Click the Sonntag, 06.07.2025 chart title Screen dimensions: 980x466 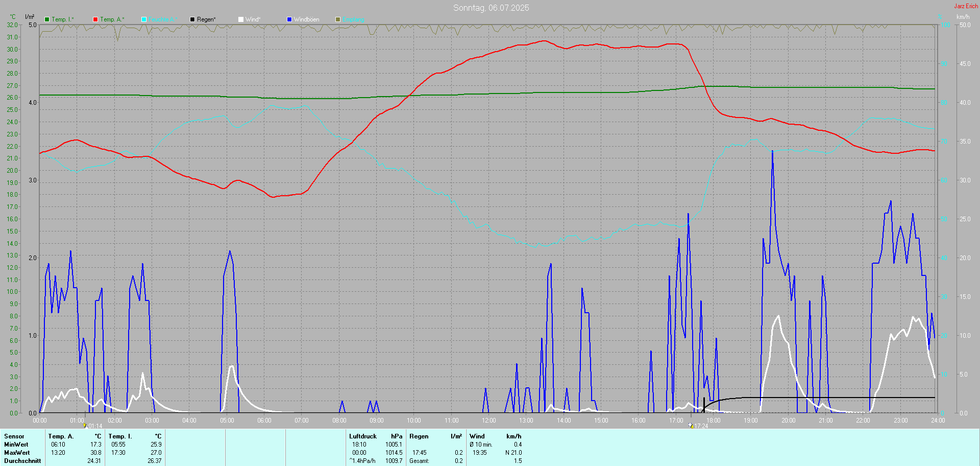(x=491, y=8)
